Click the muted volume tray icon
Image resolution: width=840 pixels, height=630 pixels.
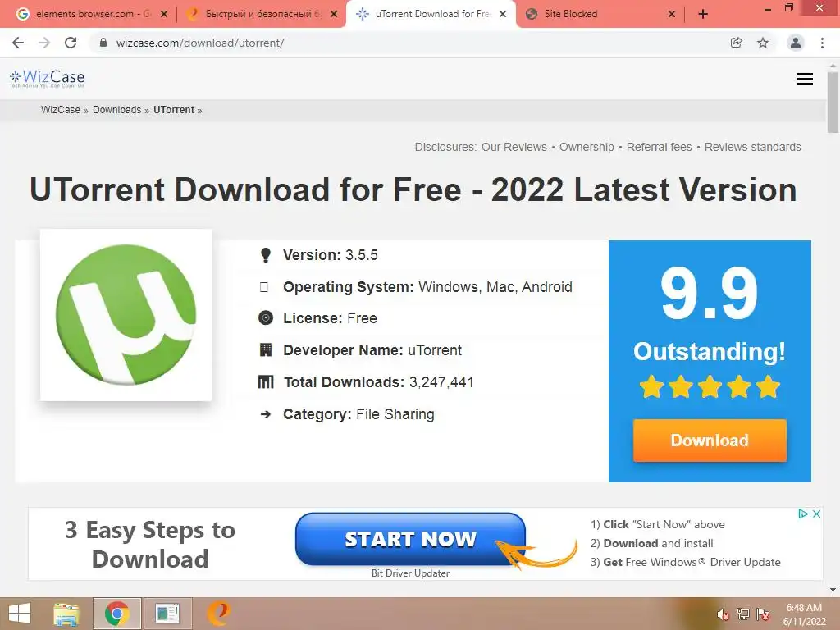[723, 614]
